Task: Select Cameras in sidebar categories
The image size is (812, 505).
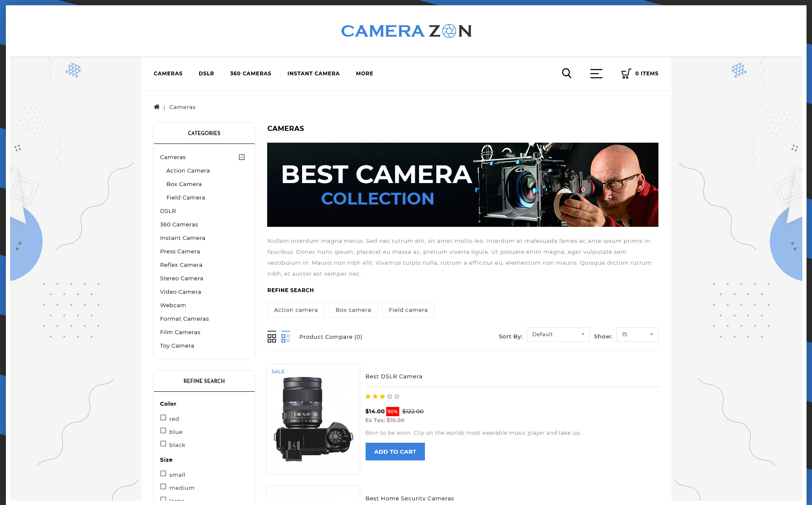Action: pyautogui.click(x=172, y=157)
